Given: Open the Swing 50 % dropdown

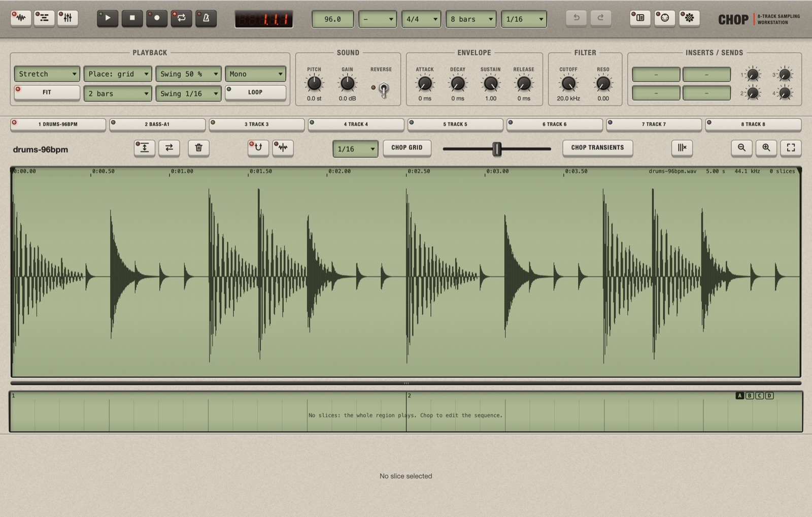Looking at the screenshot, I should point(188,74).
